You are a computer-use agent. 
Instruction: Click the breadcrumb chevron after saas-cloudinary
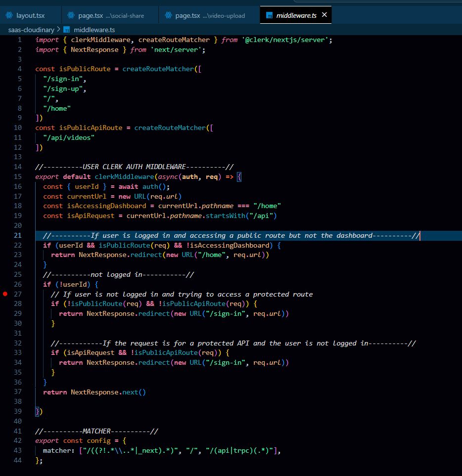pos(58,30)
